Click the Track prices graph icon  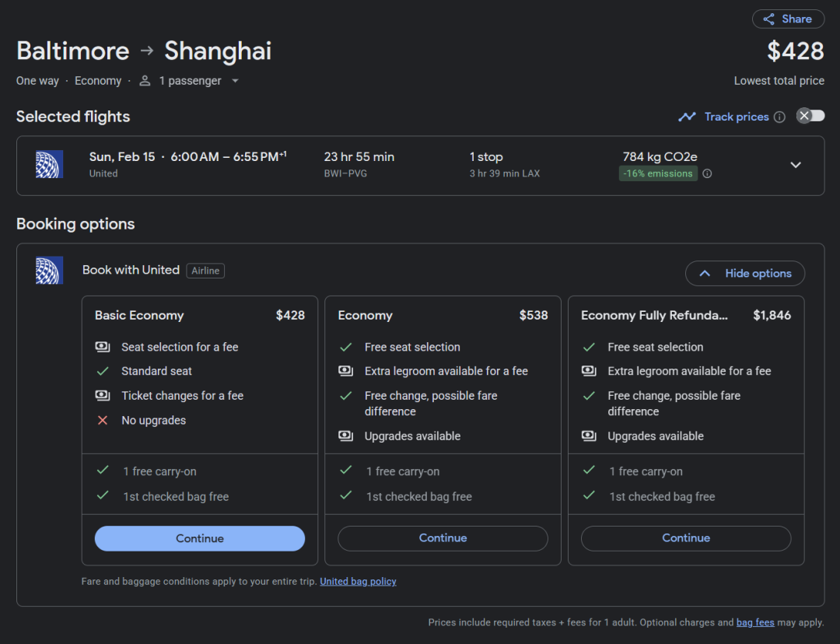coord(687,117)
